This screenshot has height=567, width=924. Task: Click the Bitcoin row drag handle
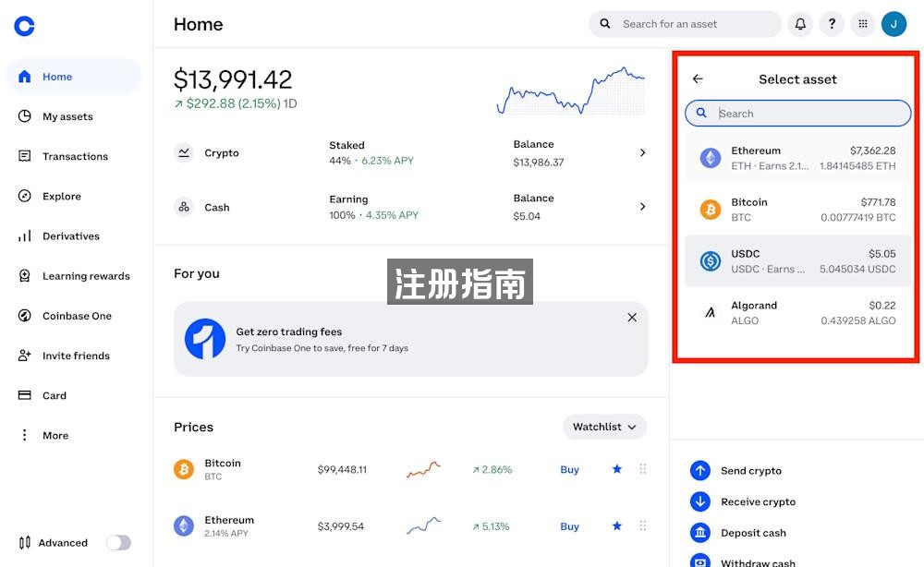point(643,469)
